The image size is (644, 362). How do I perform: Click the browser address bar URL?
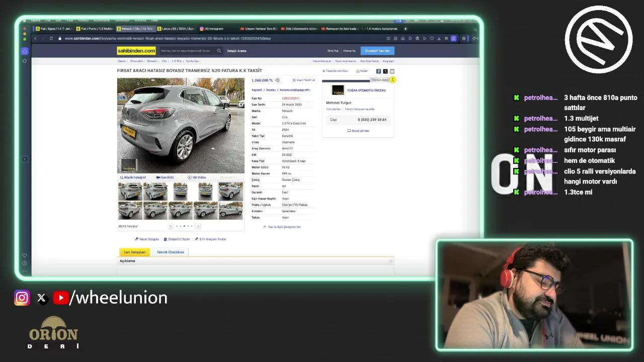(168, 39)
